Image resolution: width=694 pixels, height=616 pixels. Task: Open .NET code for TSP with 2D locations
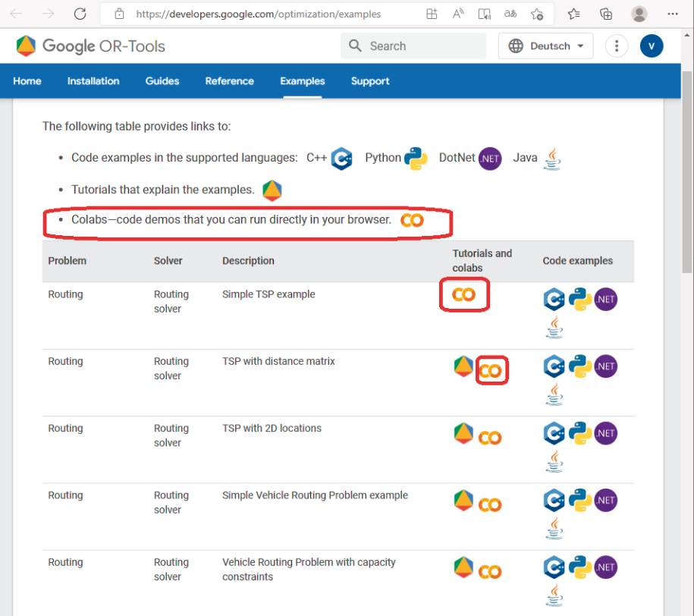605,433
